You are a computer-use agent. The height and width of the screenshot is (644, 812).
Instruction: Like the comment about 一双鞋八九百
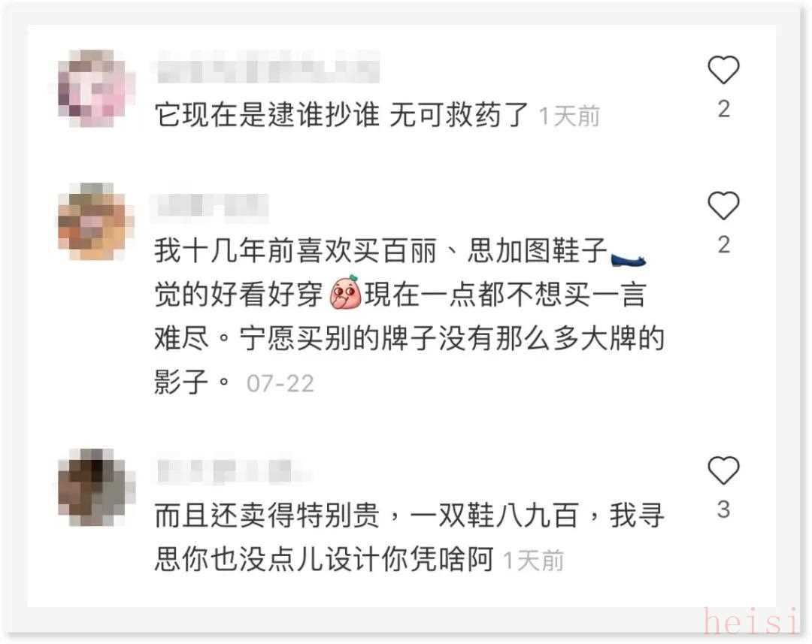[x=723, y=470]
